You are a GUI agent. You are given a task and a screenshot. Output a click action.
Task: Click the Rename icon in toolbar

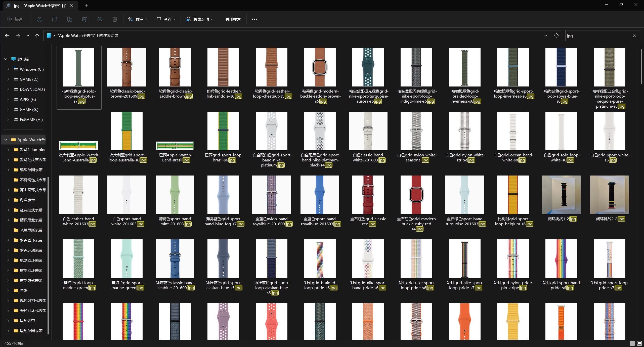pyautogui.click(x=85, y=19)
